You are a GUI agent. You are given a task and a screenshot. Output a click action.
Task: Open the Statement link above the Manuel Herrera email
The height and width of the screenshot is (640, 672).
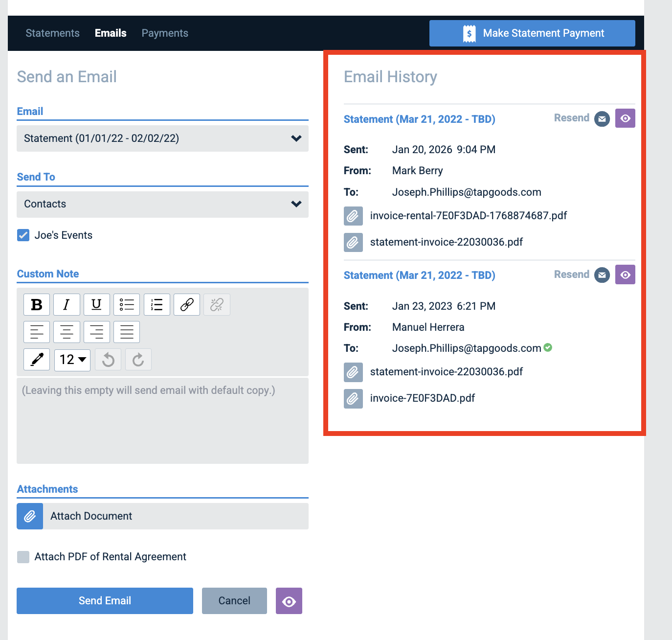coord(420,275)
